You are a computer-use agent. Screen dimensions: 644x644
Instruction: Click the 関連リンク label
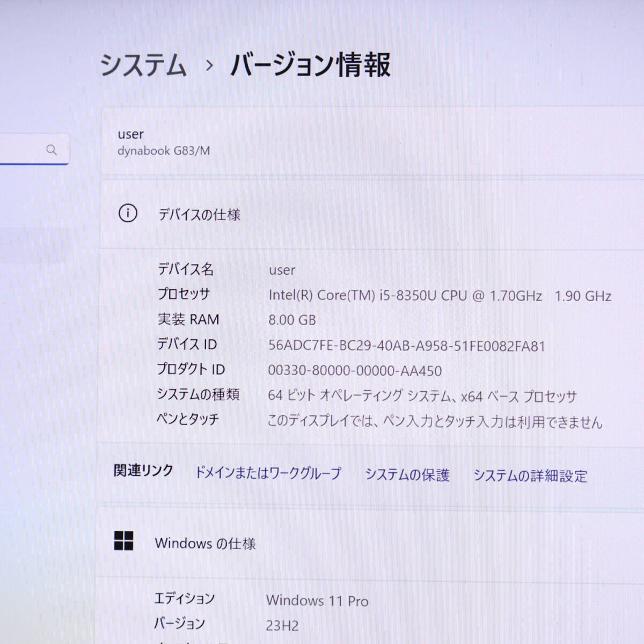pos(143,471)
